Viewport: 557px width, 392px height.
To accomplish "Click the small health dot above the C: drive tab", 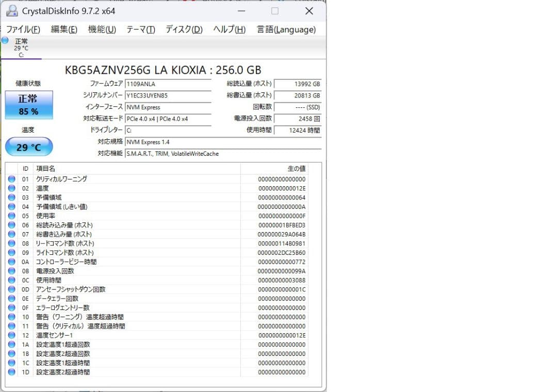I will 4,41.
